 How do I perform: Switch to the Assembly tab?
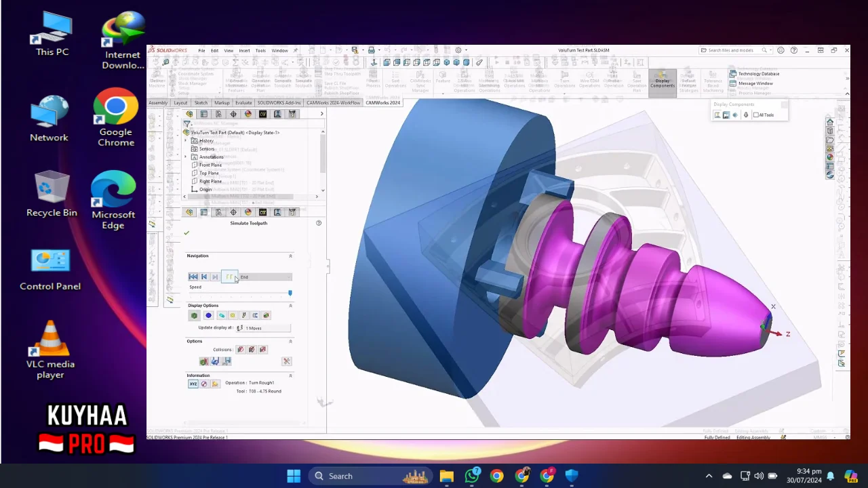point(158,103)
